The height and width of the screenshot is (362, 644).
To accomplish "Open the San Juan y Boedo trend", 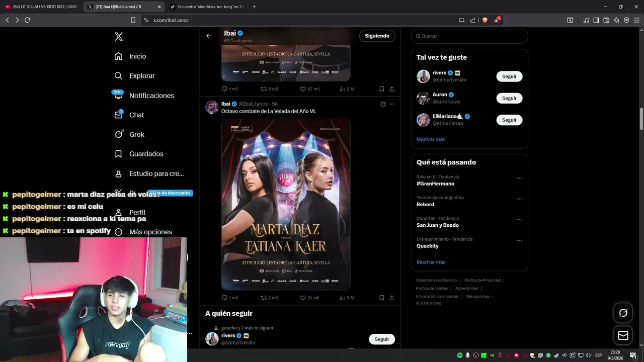I will [437, 225].
